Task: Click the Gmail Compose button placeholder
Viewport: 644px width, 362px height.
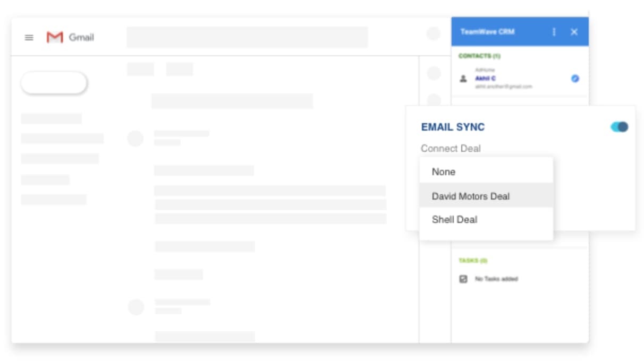Action: tap(54, 83)
